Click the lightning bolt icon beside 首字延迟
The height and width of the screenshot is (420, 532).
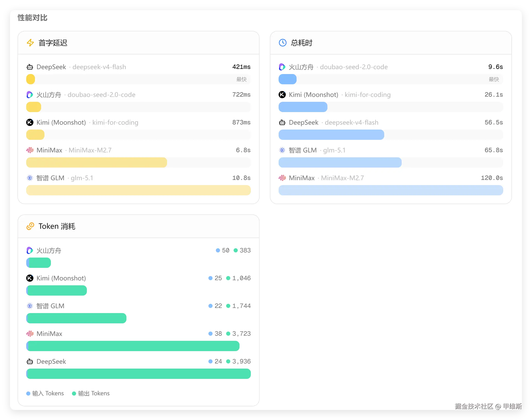click(x=30, y=43)
